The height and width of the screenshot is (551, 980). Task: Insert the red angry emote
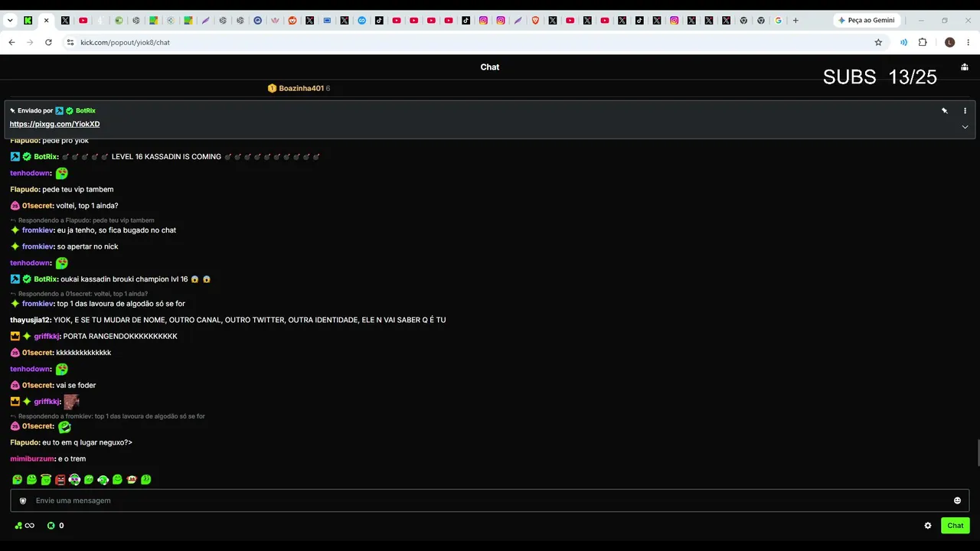tap(60, 480)
